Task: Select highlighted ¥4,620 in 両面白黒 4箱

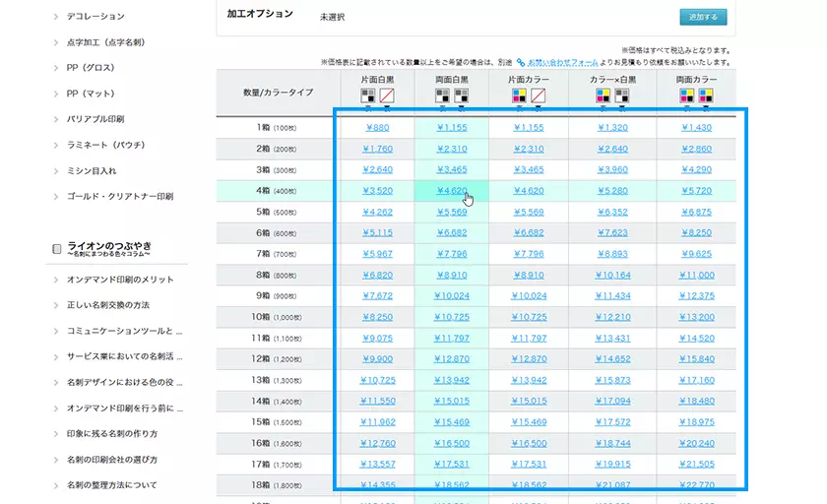Action: [452, 191]
